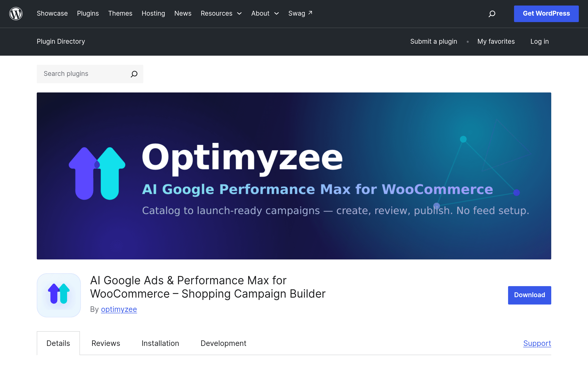
Task: Switch to the Reviews tab
Action: tap(106, 343)
